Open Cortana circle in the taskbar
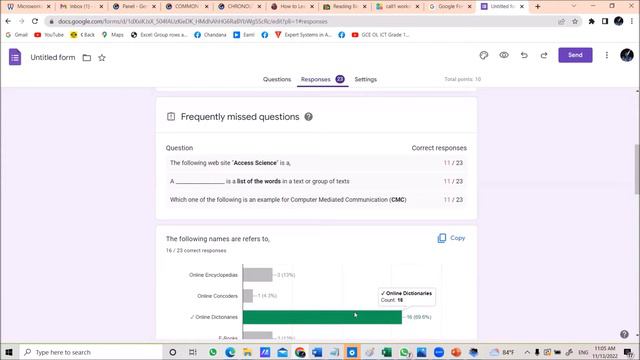 coord(173,352)
